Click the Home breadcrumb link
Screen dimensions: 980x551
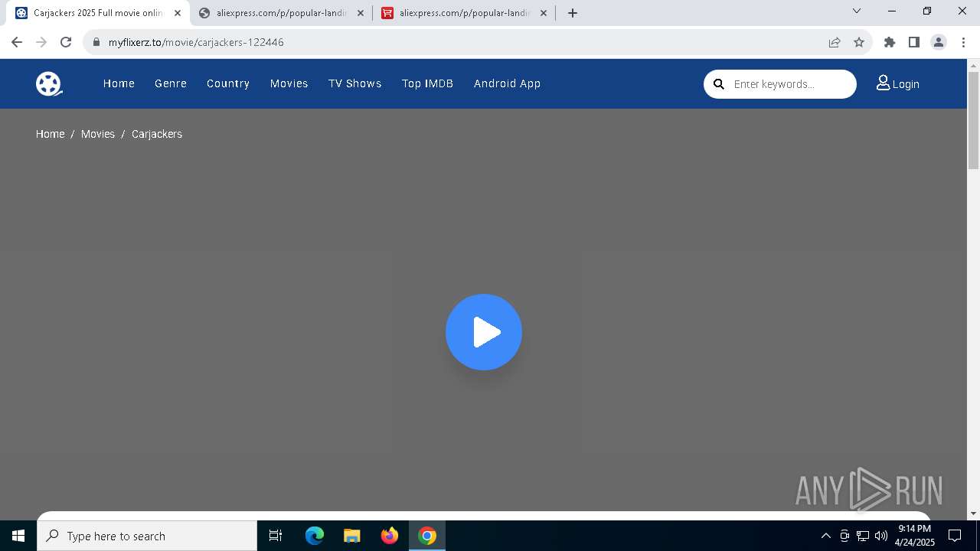click(x=51, y=134)
